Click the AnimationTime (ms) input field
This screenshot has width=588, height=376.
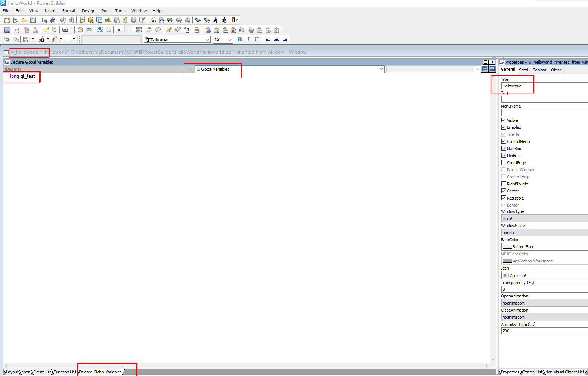[544, 331]
